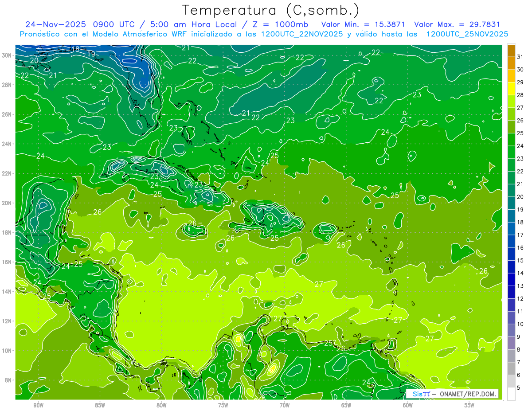Viewport: 532px width, 411px height.
Task: Click the "55W" longitude label
Action: click(469, 405)
